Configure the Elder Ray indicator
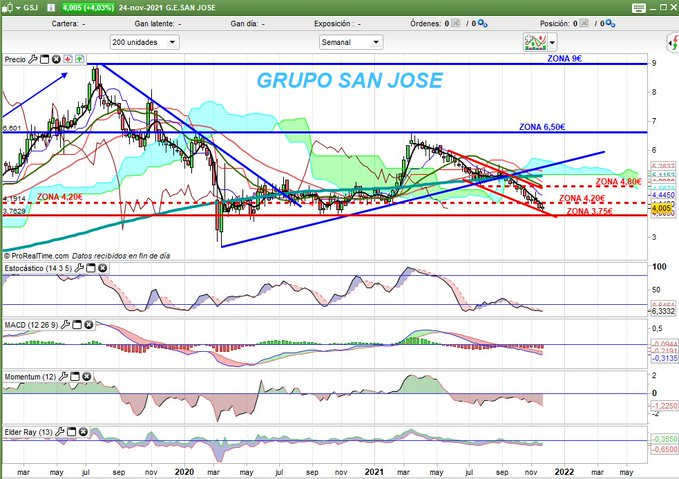This screenshot has width=679, height=479. (60, 432)
